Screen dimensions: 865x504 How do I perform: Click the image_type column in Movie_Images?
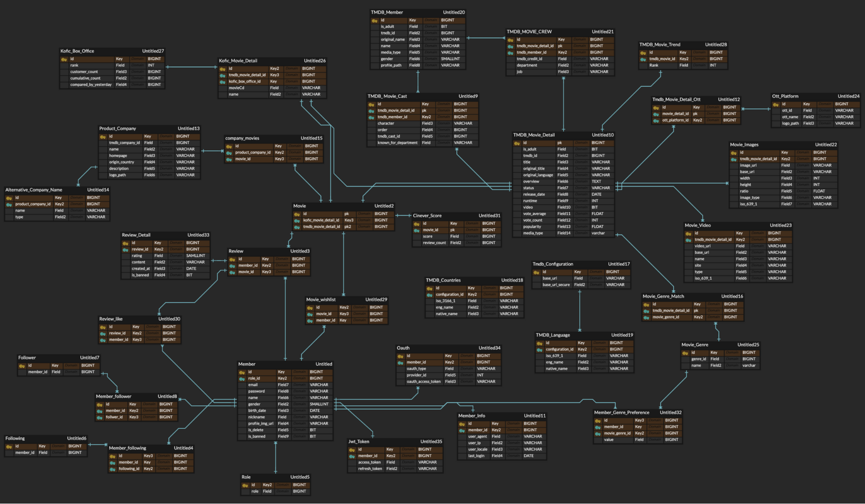point(749,198)
